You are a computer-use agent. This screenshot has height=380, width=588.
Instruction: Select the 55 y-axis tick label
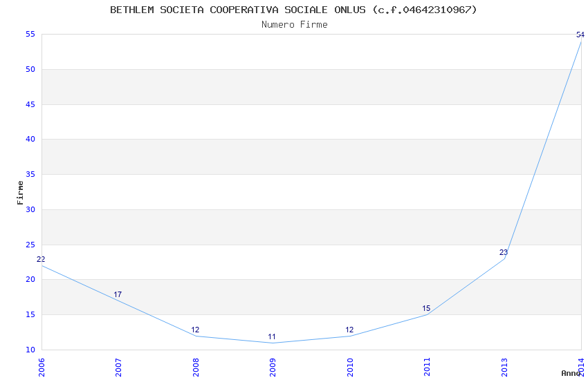coord(30,35)
